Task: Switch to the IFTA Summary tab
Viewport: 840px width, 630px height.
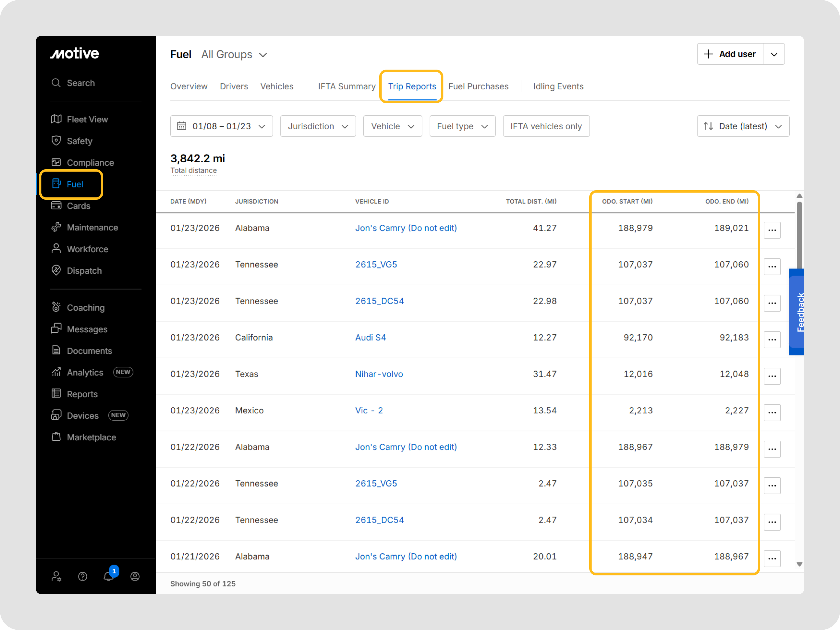Action: [347, 87]
